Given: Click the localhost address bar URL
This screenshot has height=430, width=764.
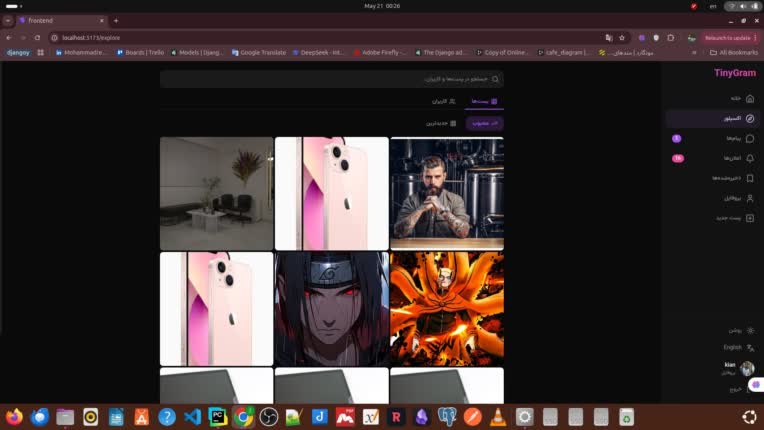Looking at the screenshot, I should pyautogui.click(x=91, y=37).
